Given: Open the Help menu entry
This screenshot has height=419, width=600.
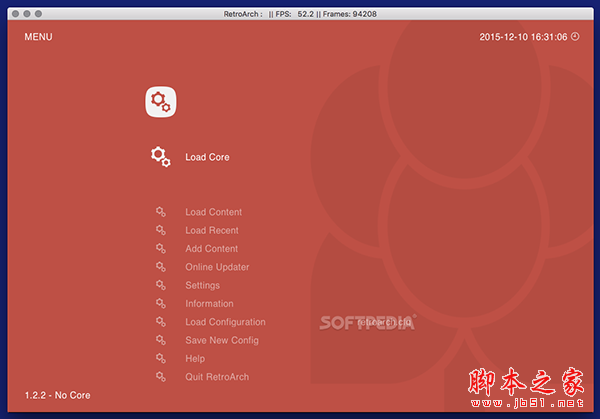Looking at the screenshot, I should [195, 359].
